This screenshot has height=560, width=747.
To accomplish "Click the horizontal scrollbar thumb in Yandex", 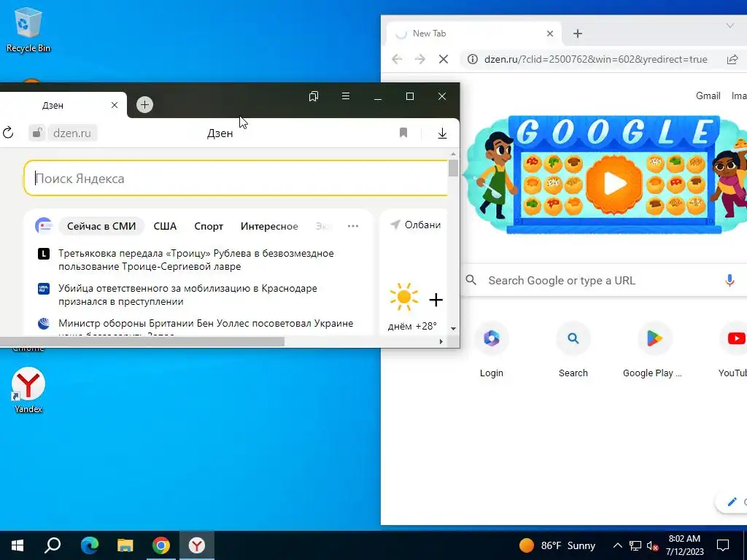I will [x=142, y=341].
